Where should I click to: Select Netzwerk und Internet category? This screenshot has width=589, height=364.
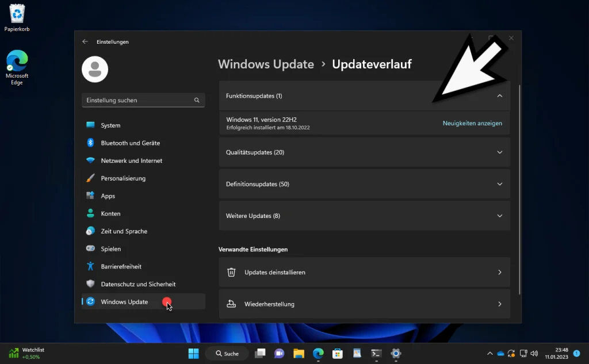[143, 160]
